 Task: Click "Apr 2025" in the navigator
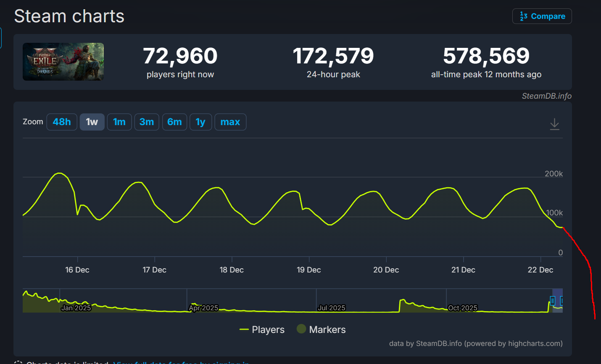point(203,308)
